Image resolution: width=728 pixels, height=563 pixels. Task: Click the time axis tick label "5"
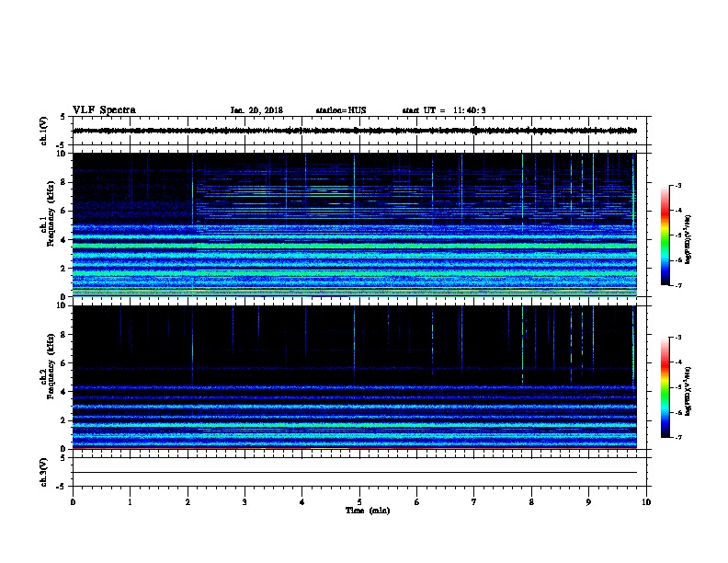[x=359, y=502]
